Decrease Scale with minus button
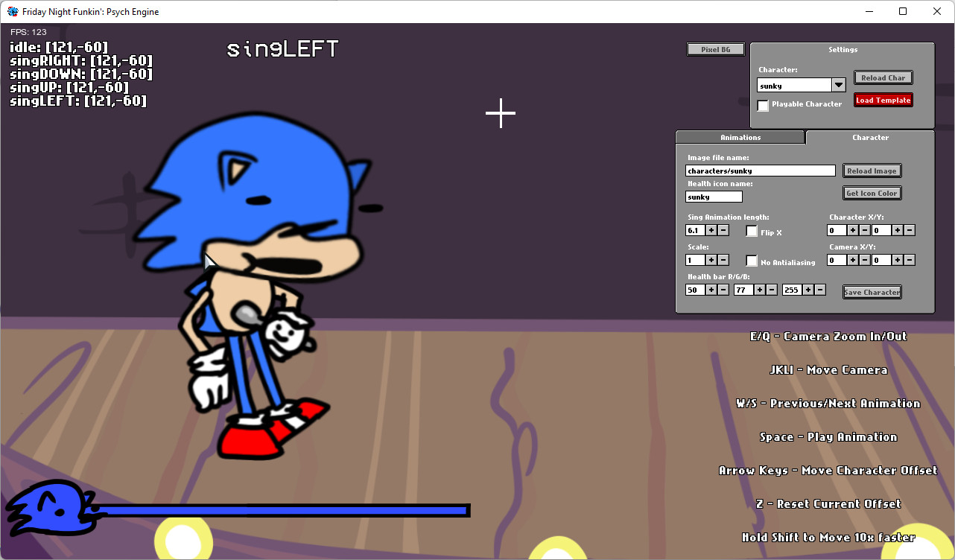Viewport: 955px width, 560px height. (723, 260)
